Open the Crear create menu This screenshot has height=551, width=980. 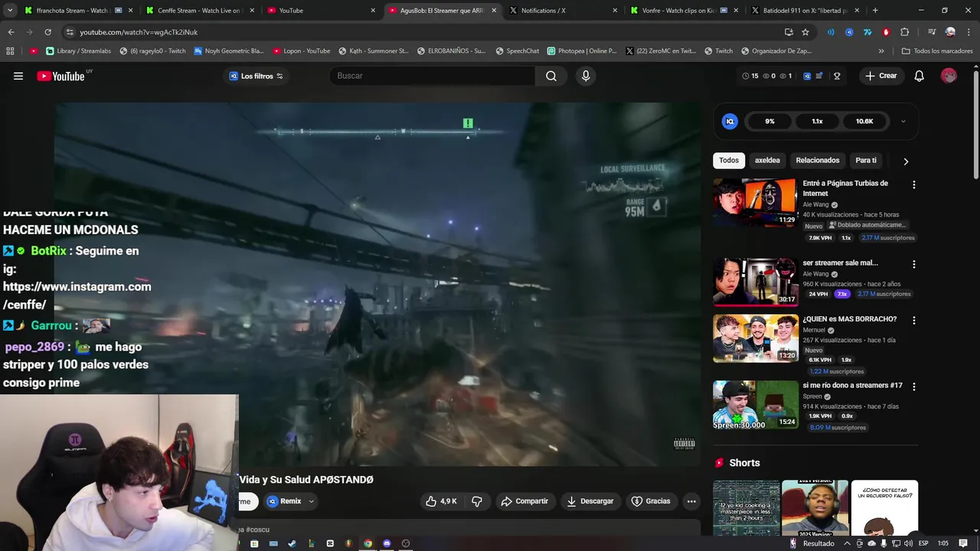click(x=880, y=76)
